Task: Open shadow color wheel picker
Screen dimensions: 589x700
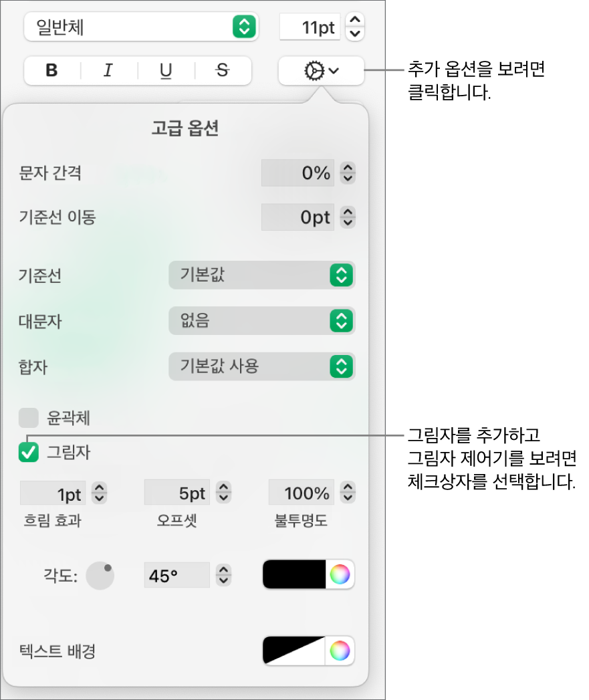Action: [340, 575]
